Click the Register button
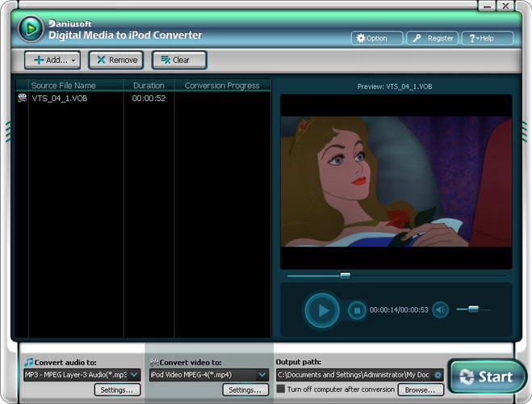Screen dimensions: 532x404 click(432, 38)
